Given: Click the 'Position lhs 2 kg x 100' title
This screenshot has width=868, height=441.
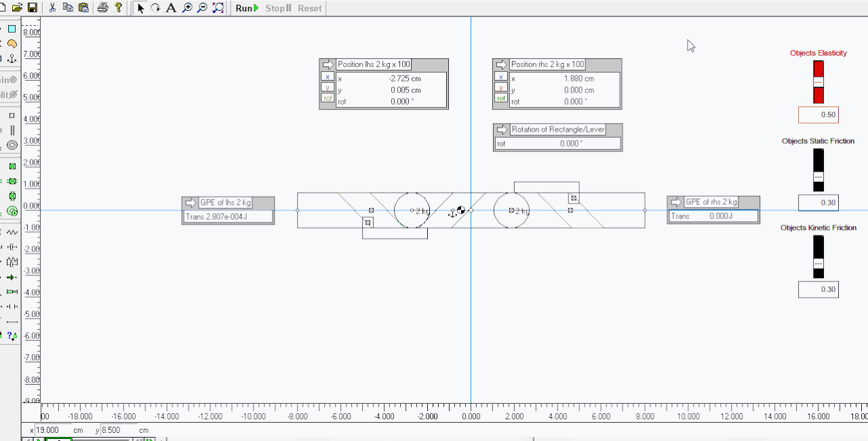Looking at the screenshot, I should [374, 64].
